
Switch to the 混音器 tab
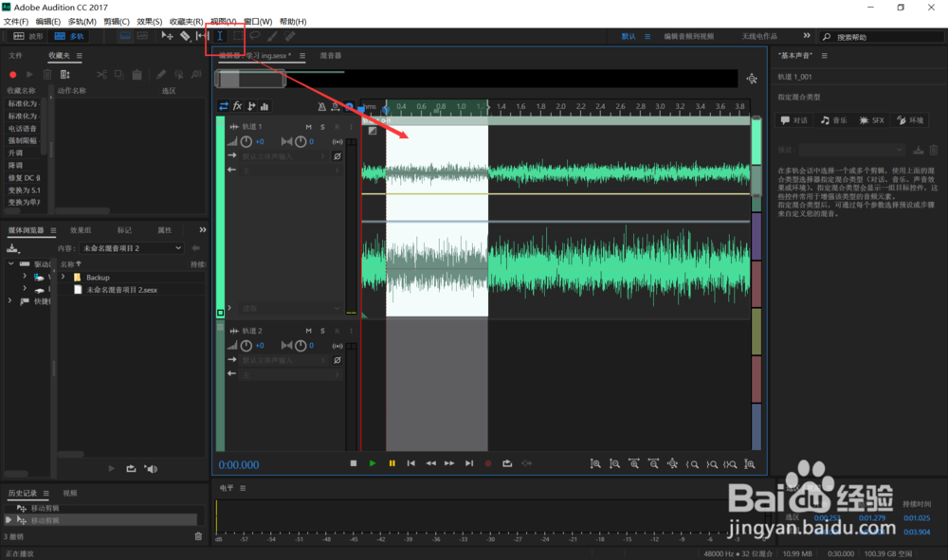[331, 56]
